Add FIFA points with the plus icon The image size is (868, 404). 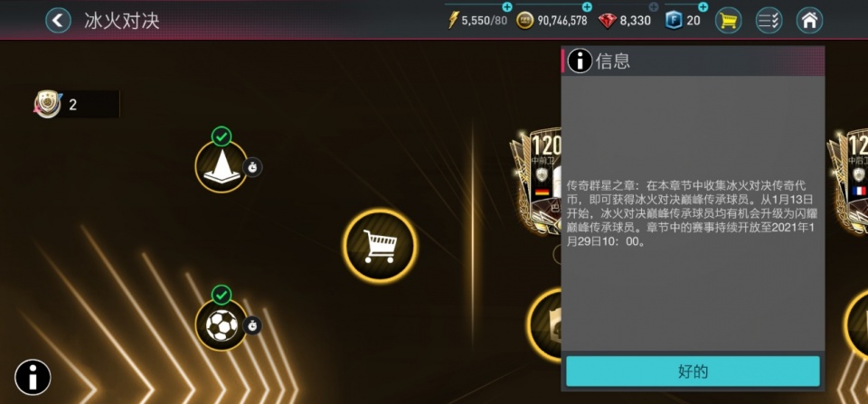[x=703, y=6]
